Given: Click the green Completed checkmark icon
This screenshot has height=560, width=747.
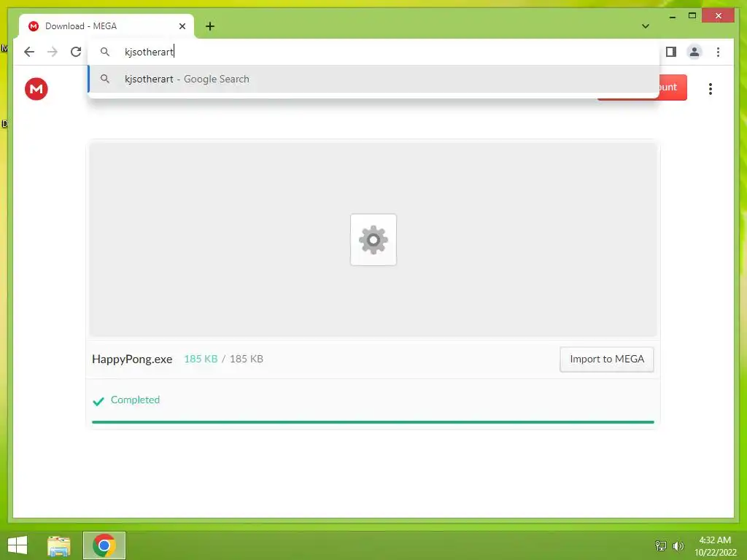Looking at the screenshot, I should [x=98, y=402].
